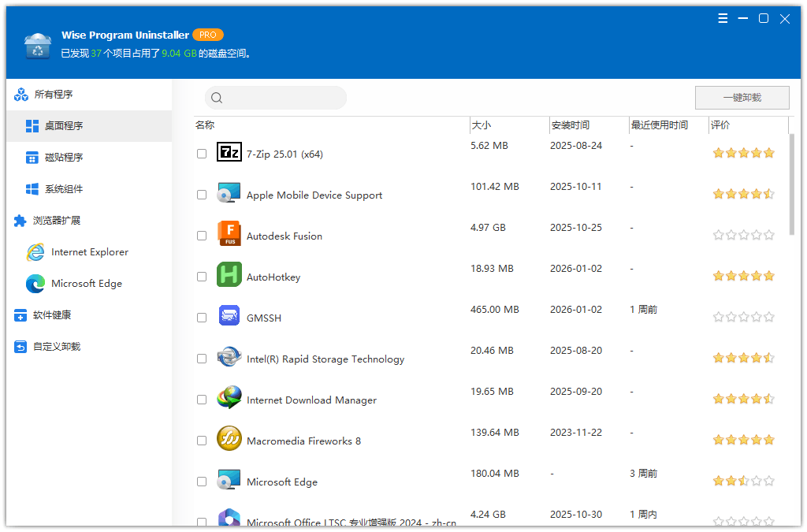The width and height of the screenshot is (807, 532).
Task: Check the 7-Zip 25.01 checkbox
Action: pos(202,154)
